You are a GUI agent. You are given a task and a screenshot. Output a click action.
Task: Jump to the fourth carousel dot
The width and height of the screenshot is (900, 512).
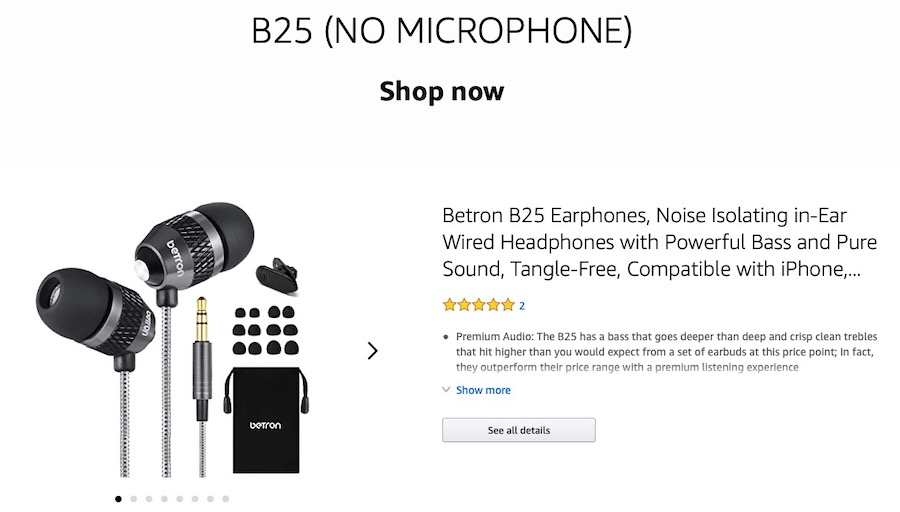[x=164, y=498]
